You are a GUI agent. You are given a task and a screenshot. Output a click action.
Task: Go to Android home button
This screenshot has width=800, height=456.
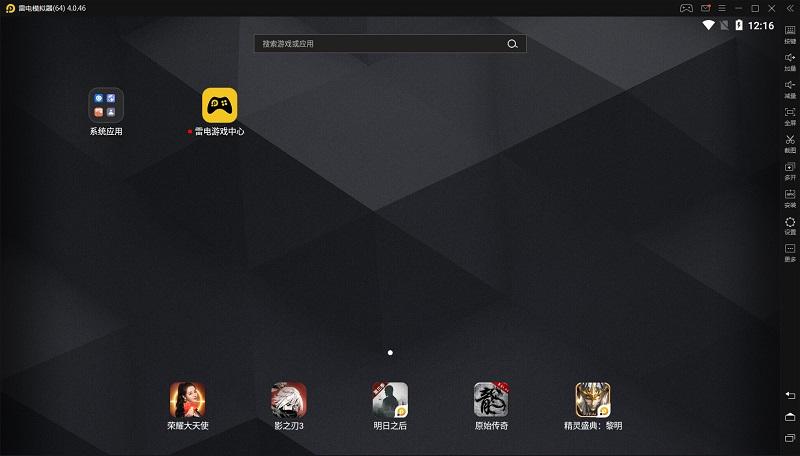click(790, 417)
